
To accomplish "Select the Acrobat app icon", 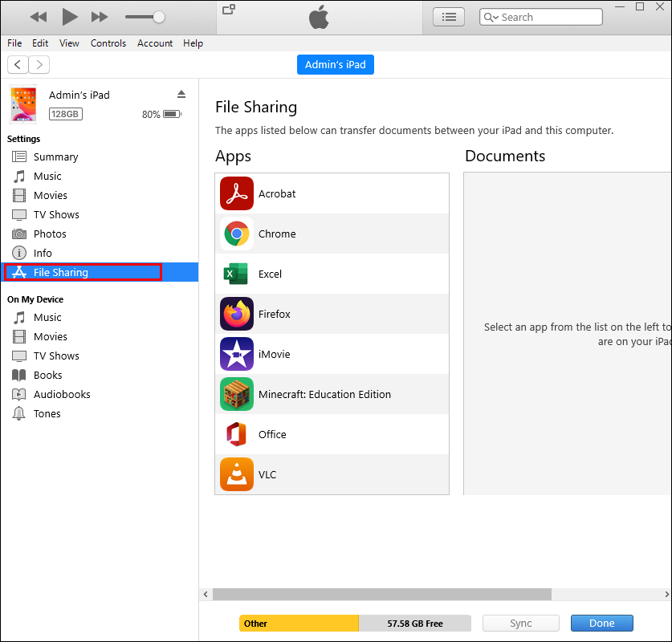I will pos(237,193).
